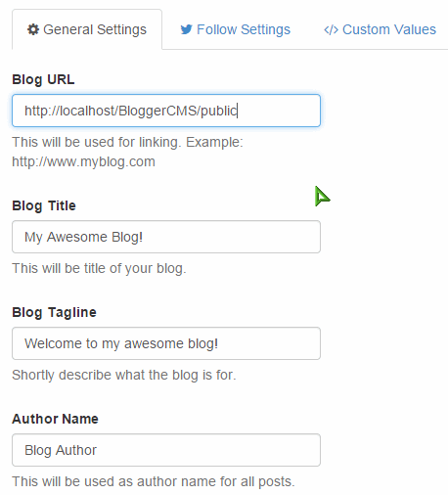Click the 'Shortly describe what the blog is for' hint

(124, 375)
